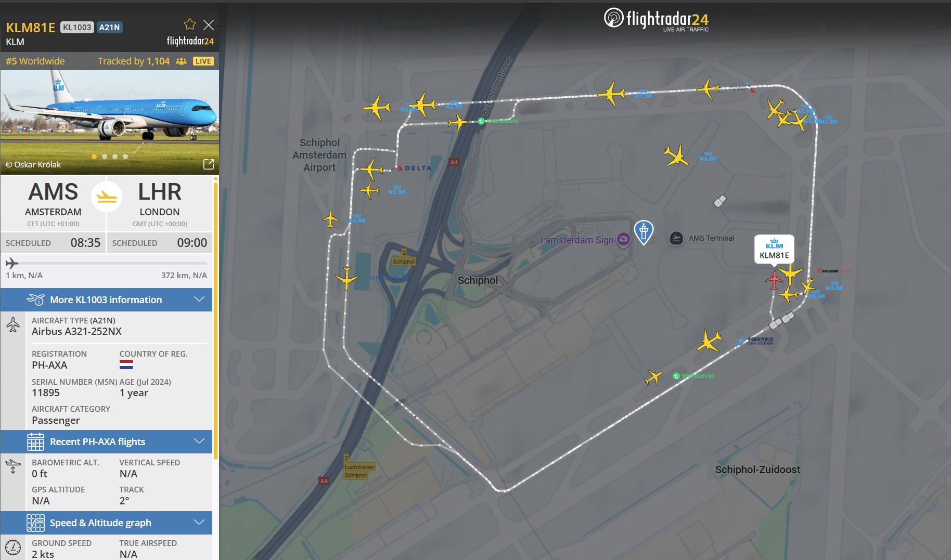Click the flight progress bar

(106, 264)
